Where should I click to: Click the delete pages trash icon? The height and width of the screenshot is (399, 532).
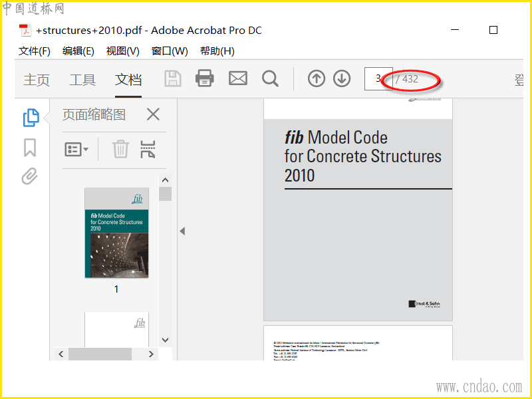tap(120, 149)
